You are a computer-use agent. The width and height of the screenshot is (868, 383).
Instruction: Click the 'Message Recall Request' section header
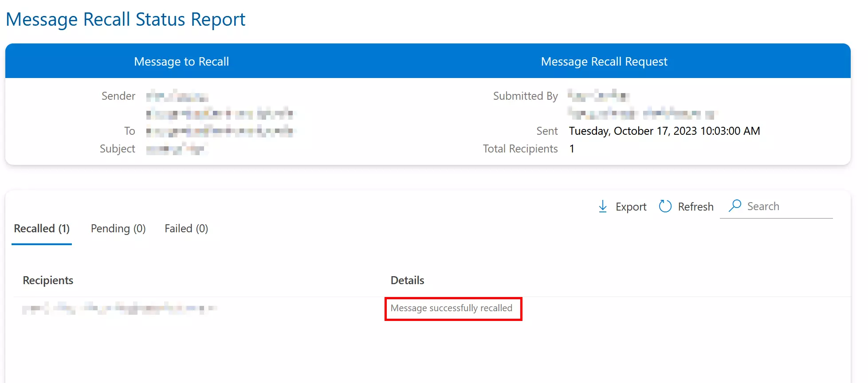[x=604, y=62]
